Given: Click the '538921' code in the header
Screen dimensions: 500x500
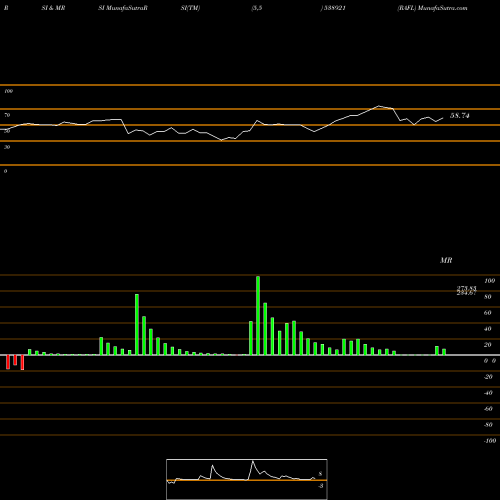Looking at the screenshot, I should click(x=334, y=8).
